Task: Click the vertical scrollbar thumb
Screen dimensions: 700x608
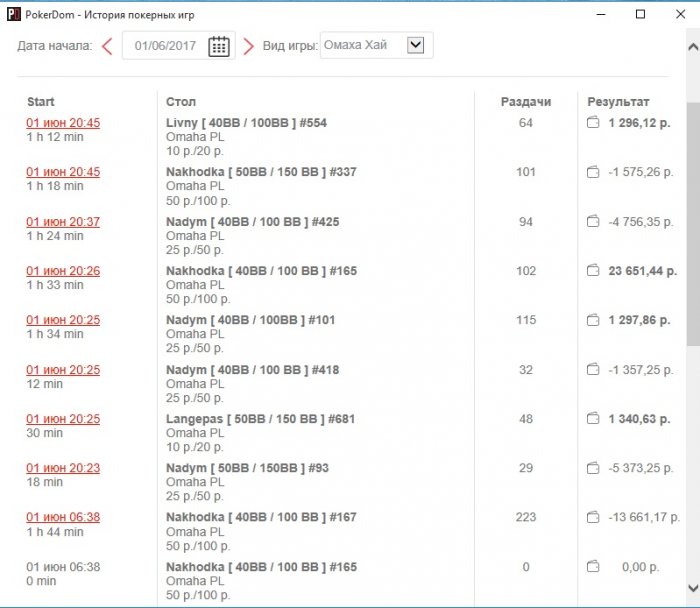Action: pyautogui.click(x=692, y=220)
